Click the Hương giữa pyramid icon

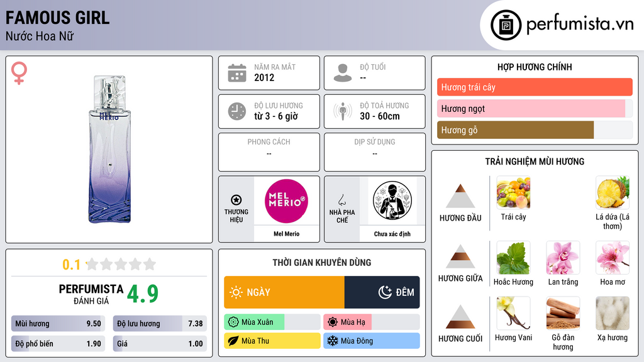[460, 256]
